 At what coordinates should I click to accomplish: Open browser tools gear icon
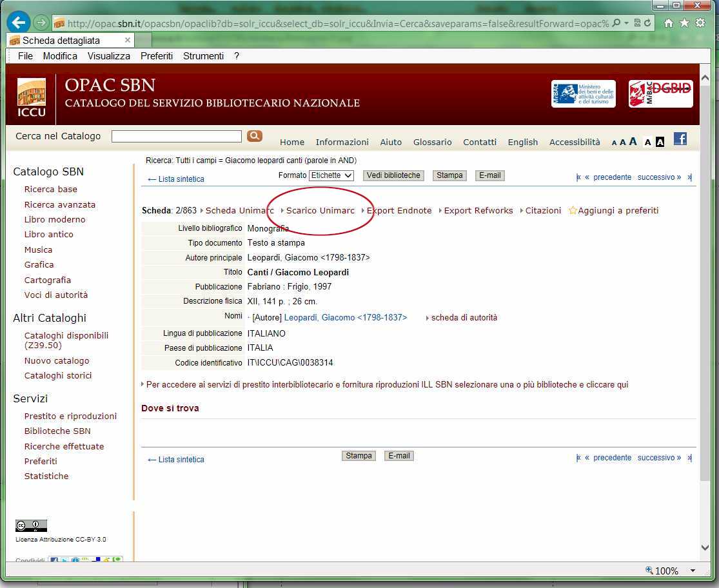(700, 23)
